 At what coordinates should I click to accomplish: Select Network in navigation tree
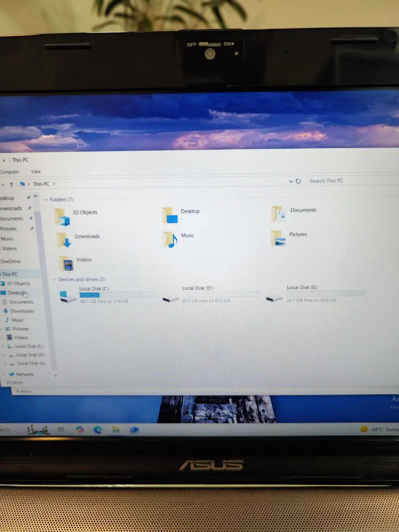pyautogui.click(x=24, y=374)
